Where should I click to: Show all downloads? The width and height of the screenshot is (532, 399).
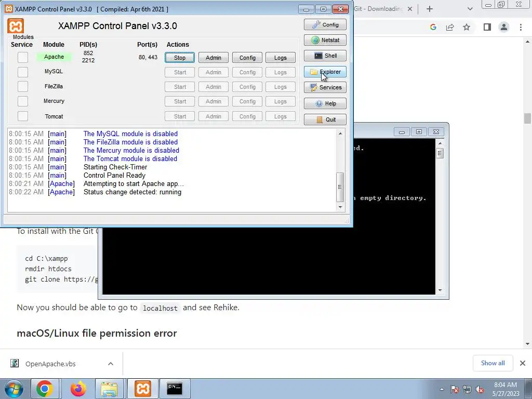493,363
